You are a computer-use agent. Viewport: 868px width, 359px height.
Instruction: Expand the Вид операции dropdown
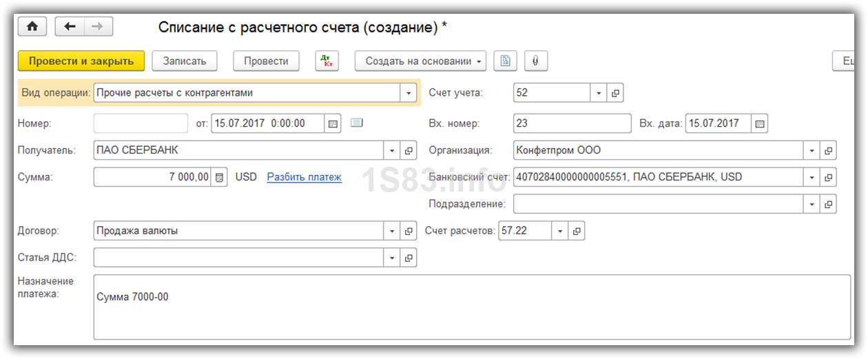pyautogui.click(x=409, y=93)
